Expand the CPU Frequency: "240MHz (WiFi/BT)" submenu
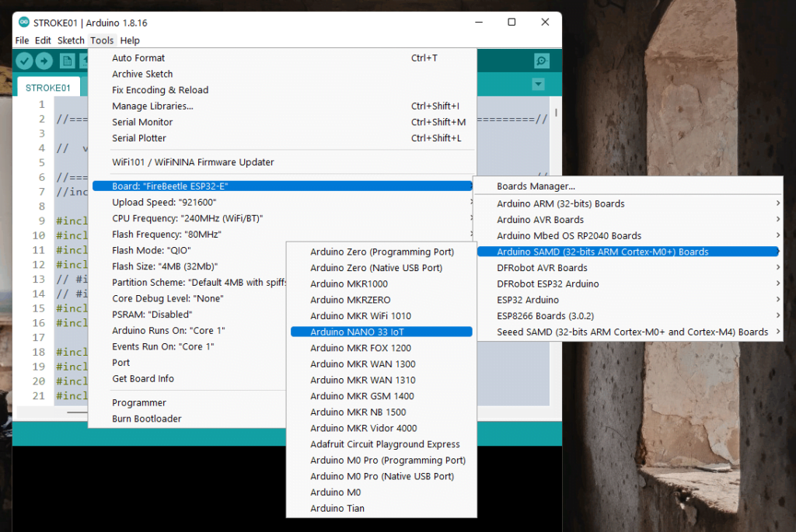796x532 pixels. (283, 218)
